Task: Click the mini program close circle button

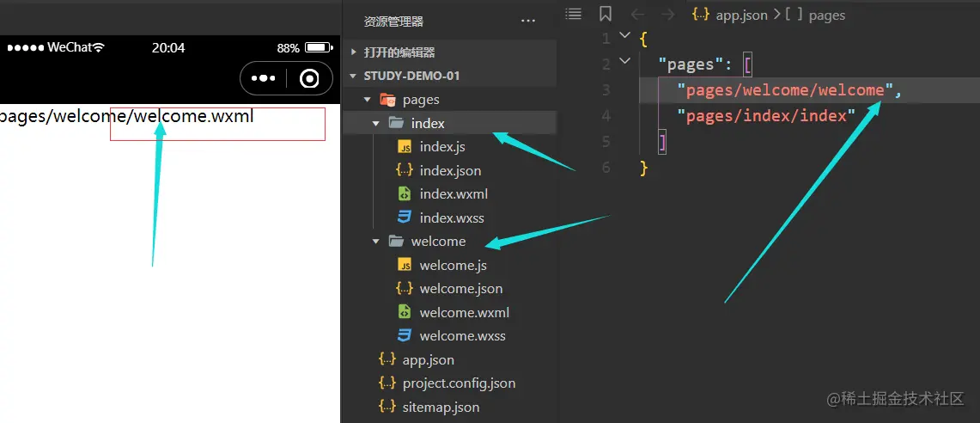Action: (309, 79)
